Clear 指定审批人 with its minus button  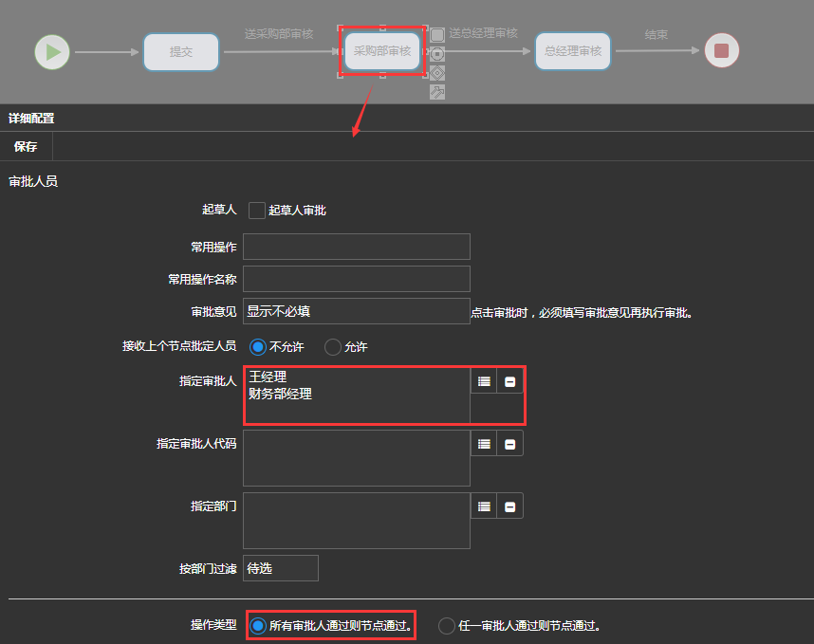point(509,381)
